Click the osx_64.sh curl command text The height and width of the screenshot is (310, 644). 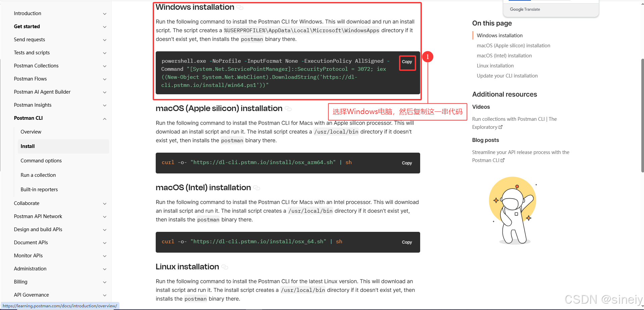click(252, 242)
